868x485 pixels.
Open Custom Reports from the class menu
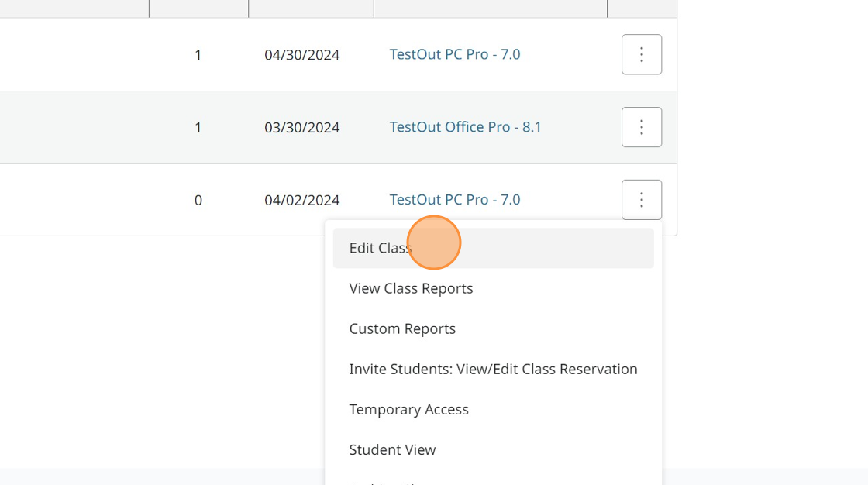tap(493, 328)
